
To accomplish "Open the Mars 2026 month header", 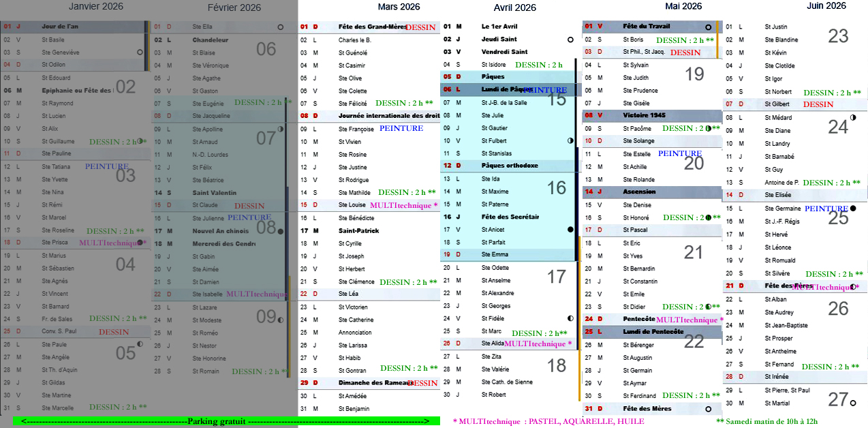I will (399, 7).
